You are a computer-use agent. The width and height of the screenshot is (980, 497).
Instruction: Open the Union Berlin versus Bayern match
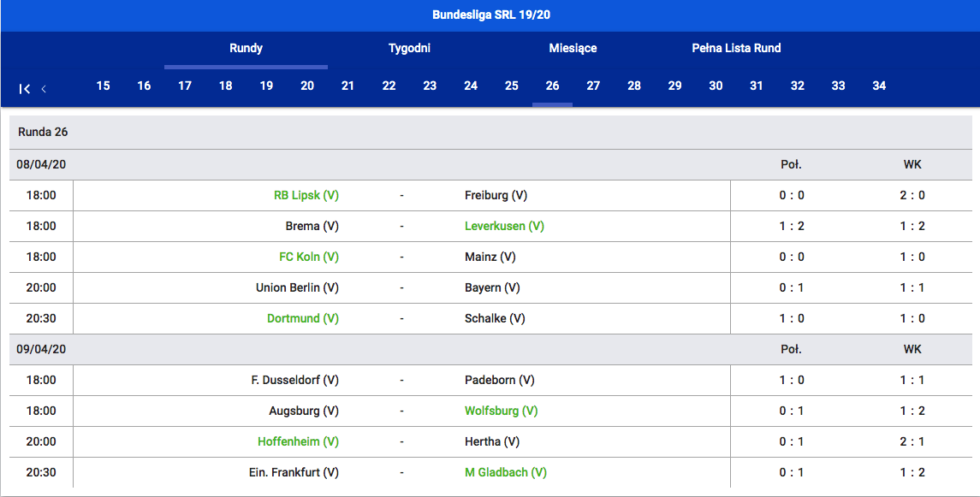coord(402,287)
